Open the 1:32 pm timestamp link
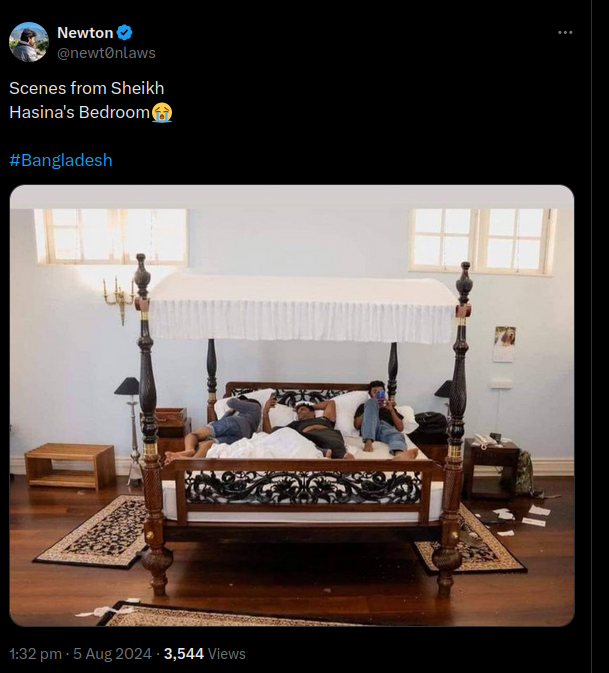609x673 pixels. (x=35, y=654)
